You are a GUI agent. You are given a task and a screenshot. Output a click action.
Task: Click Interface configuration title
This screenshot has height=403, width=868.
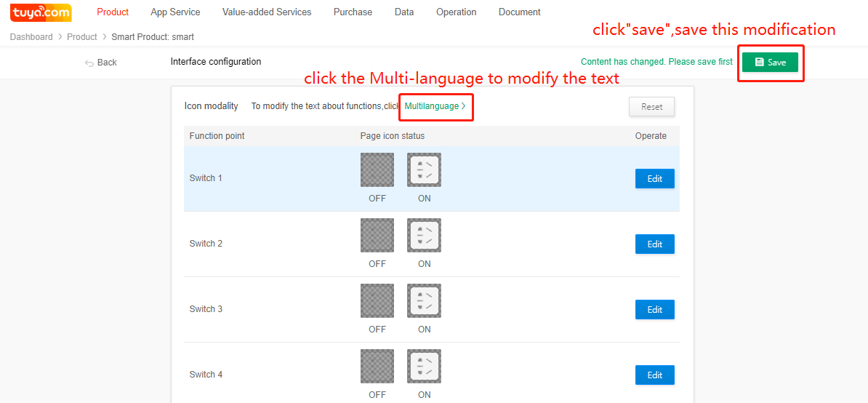coord(216,61)
